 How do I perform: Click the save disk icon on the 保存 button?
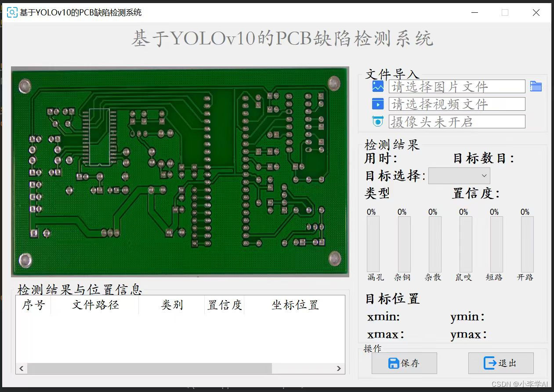coord(395,363)
